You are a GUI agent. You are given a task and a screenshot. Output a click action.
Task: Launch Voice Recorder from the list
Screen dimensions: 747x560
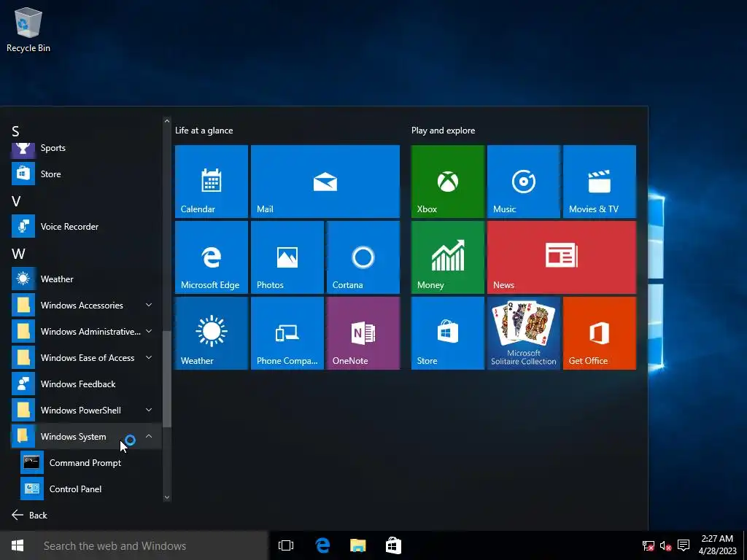pos(86,226)
